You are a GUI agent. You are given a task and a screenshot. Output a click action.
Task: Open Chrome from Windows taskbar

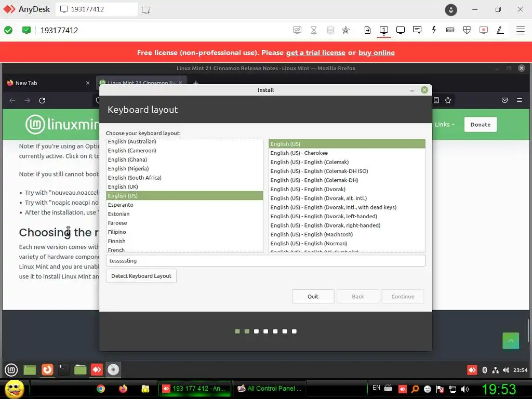tap(101, 389)
